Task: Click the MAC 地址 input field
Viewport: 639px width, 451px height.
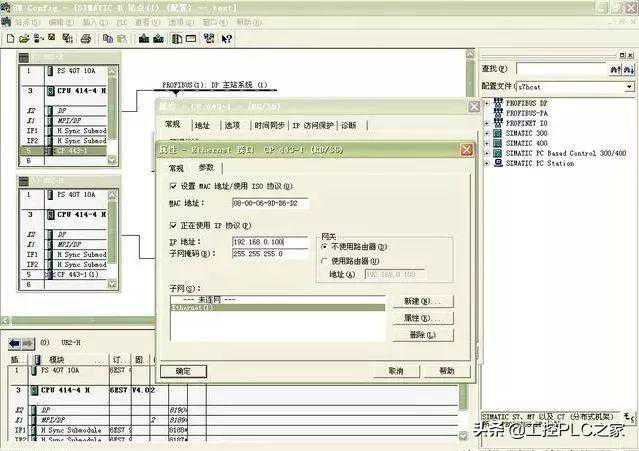Action: click(x=270, y=203)
